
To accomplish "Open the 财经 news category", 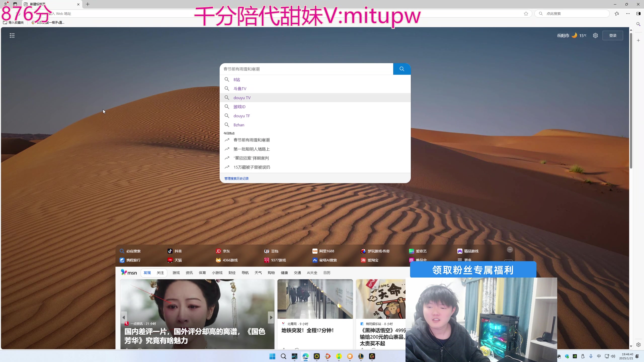I will 232,273.
